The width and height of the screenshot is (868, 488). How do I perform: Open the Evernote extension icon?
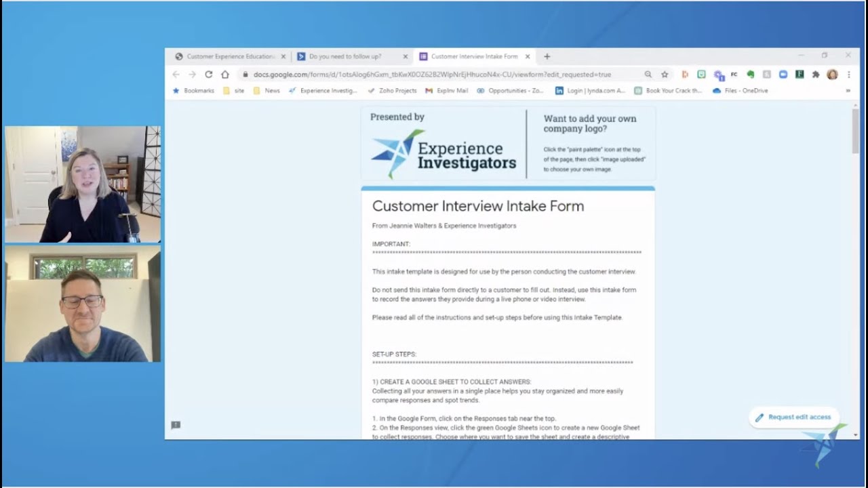[751, 75]
